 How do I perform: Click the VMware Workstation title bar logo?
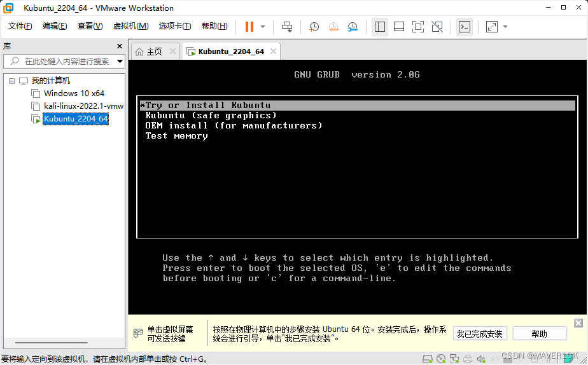[8, 8]
